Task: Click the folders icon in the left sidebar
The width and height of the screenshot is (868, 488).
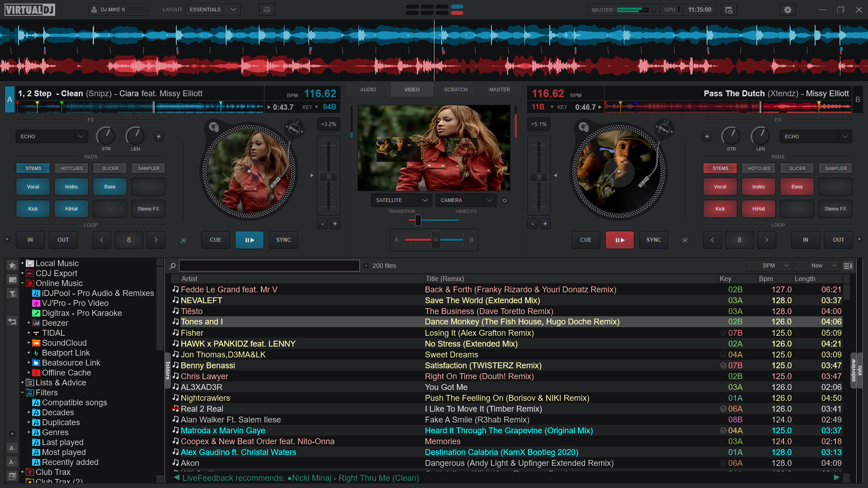Action: coord(12,280)
